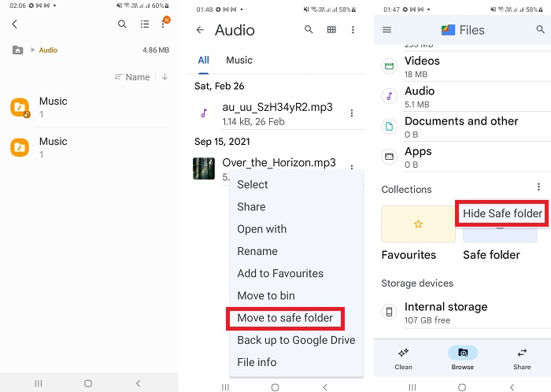Switch to grid view in Audio screen
The height and width of the screenshot is (392, 551).
click(x=331, y=30)
